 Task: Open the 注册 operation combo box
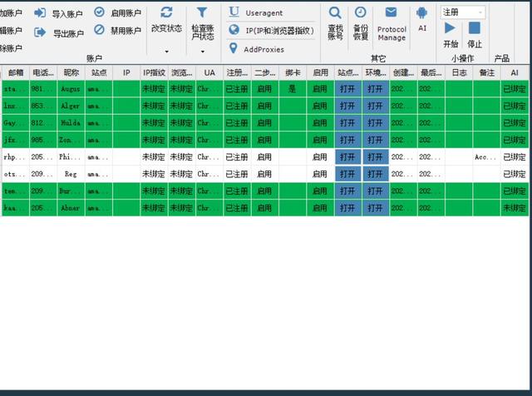tap(463, 12)
